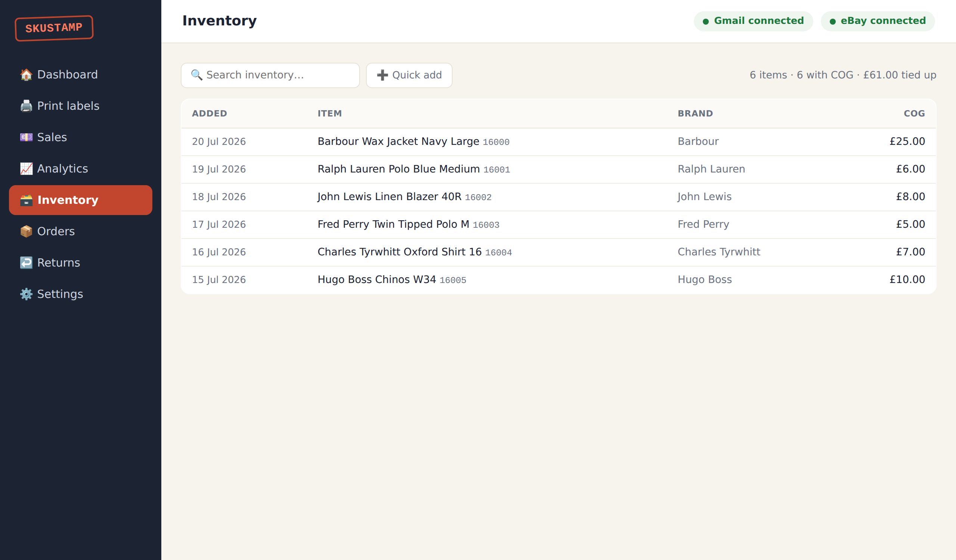
Task: Sort by the ADDED column header
Action: (x=209, y=114)
